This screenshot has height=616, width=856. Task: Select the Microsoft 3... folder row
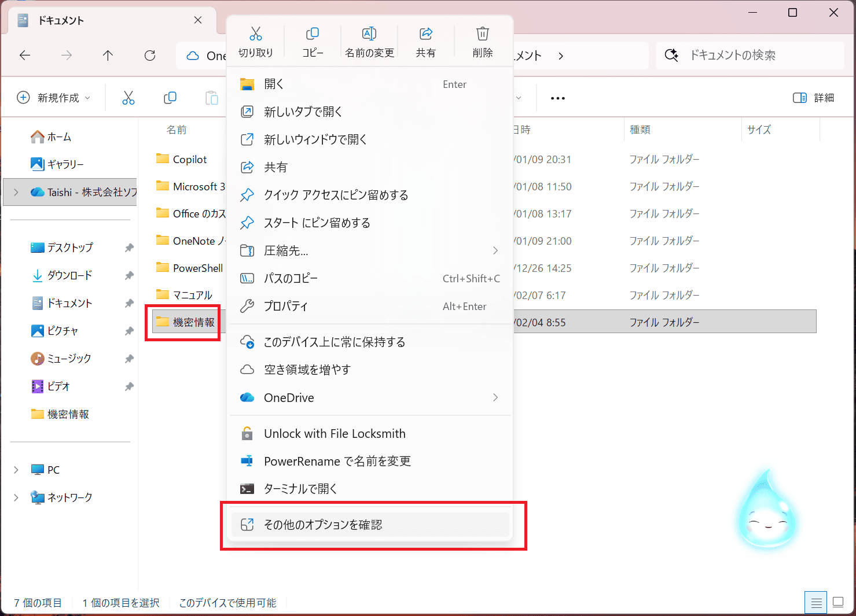(190, 186)
